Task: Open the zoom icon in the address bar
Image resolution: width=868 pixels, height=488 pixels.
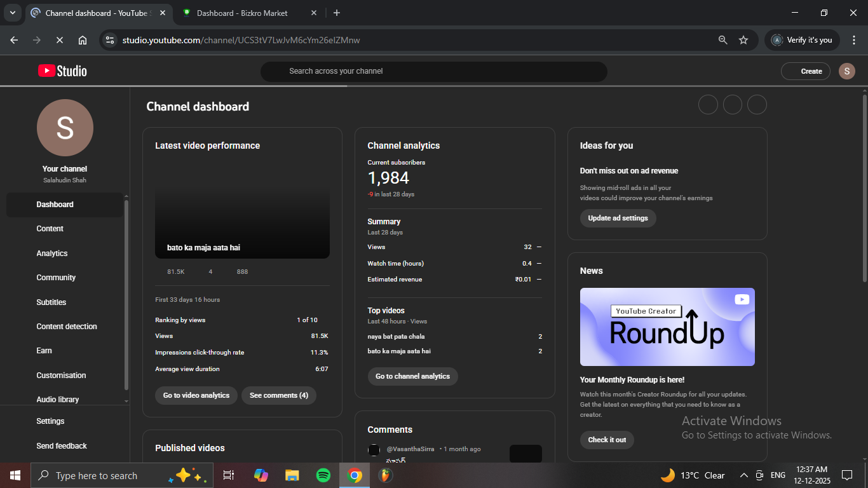Action: (x=722, y=40)
